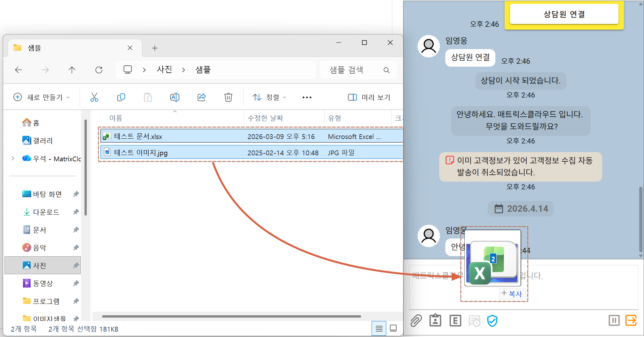Screen dimensions: 644x337
Task: Select the 샘플 Explorer tab
Action: pos(70,48)
